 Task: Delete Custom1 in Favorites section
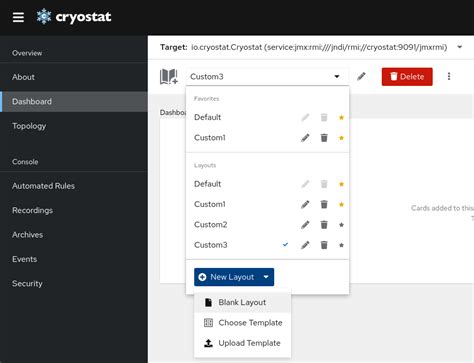[x=324, y=138]
